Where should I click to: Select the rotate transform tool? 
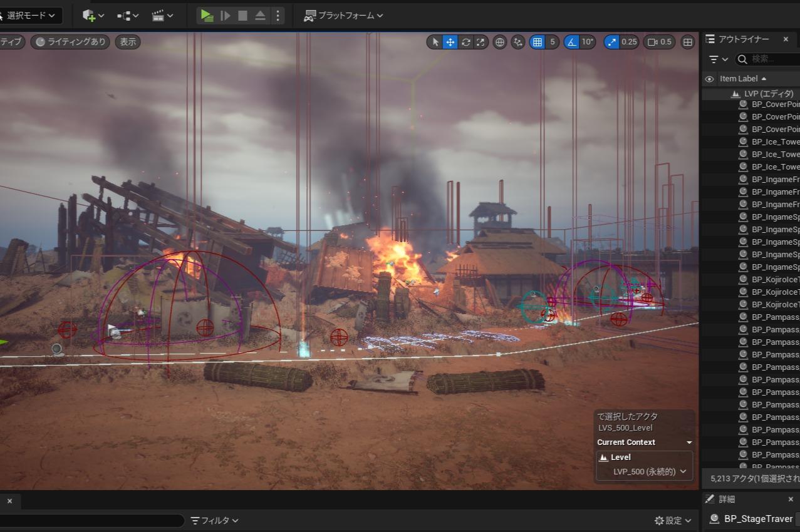465,42
